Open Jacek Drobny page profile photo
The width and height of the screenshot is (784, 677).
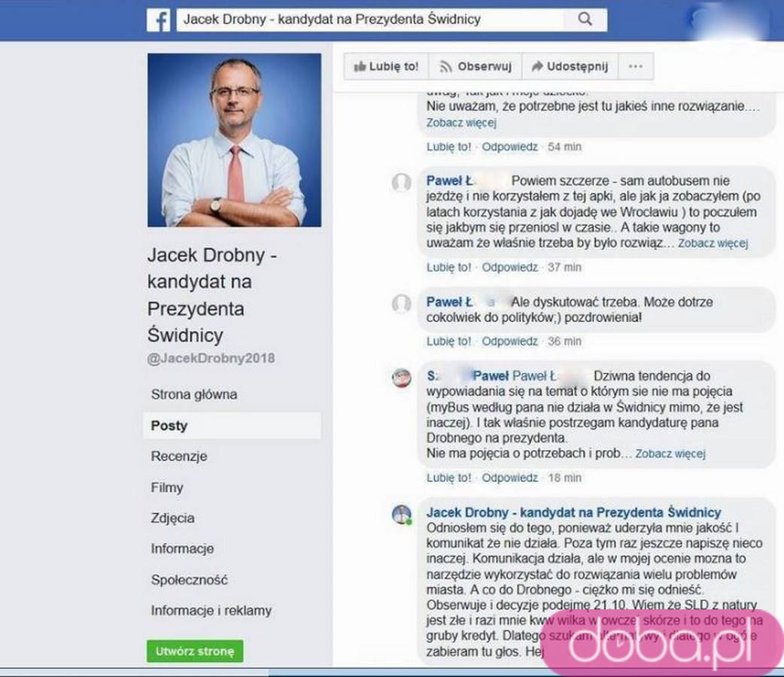[x=234, y=140]
